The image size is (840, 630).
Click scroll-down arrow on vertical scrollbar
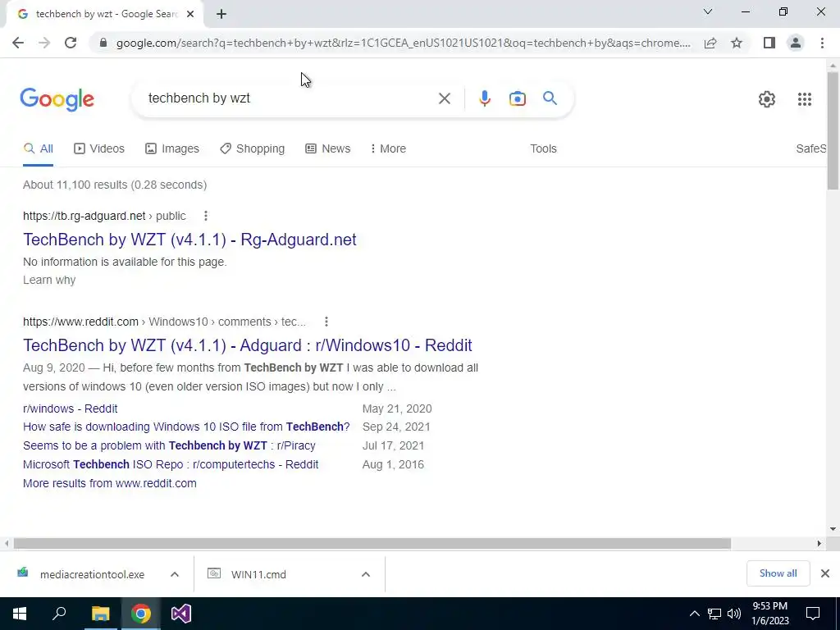(x=833, y=529)
